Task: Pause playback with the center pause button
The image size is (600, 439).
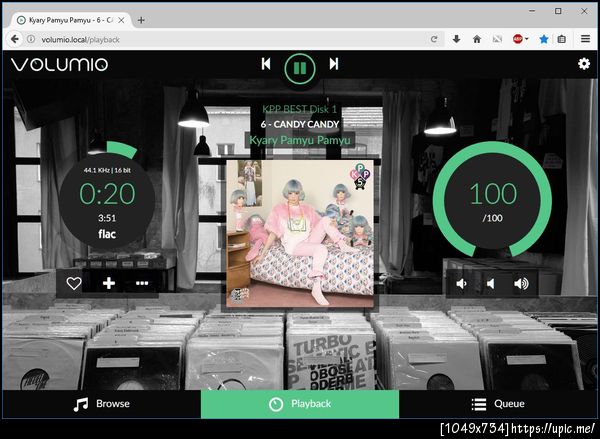Action: [x=300, y=69]
